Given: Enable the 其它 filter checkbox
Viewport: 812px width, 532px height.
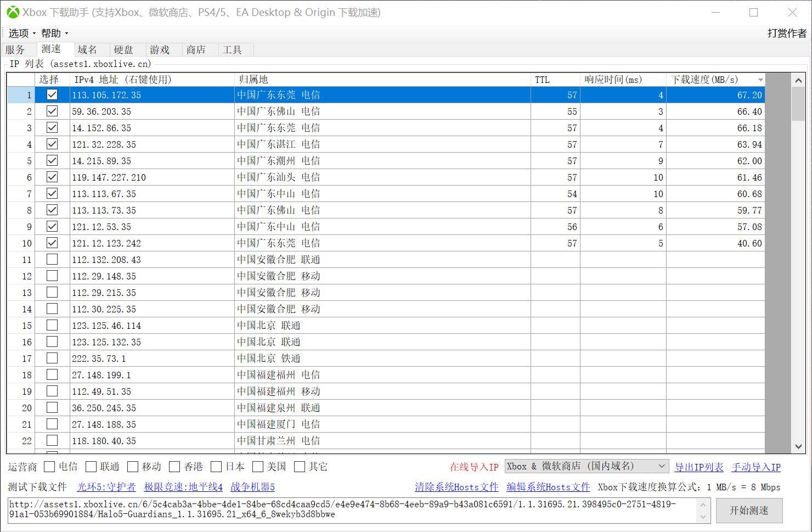Looking at the screenshot, I should 300,467.
